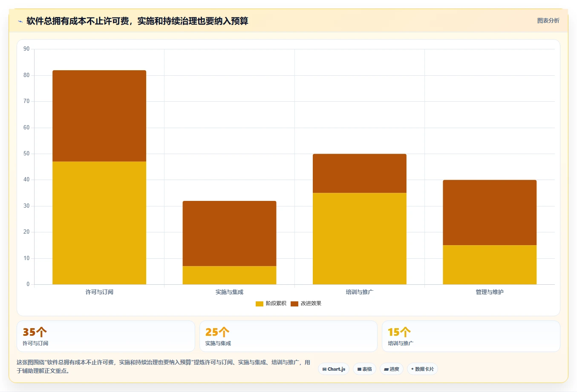Click the lightning icon beside the title
The width and height of the screenshot is (577, 392).
coord(20,21)
